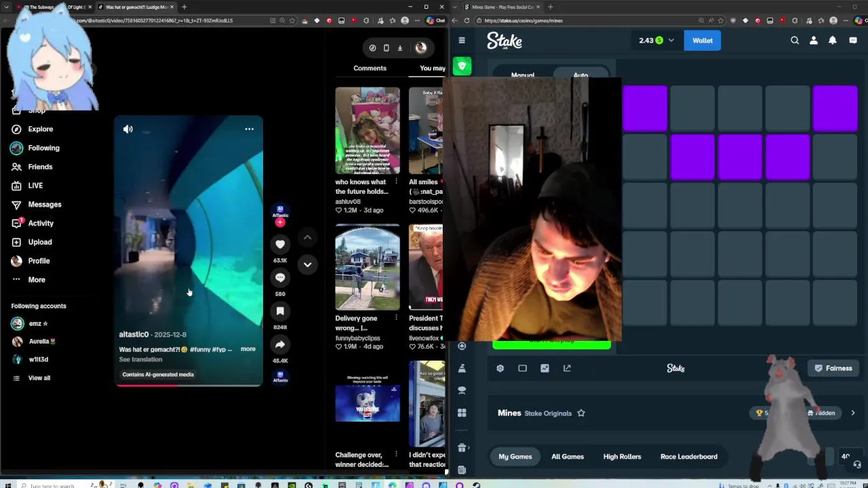Favorite Mines with the star icon
The height and width of the screenshot is (488, 868).
click(x=581, y=413)
